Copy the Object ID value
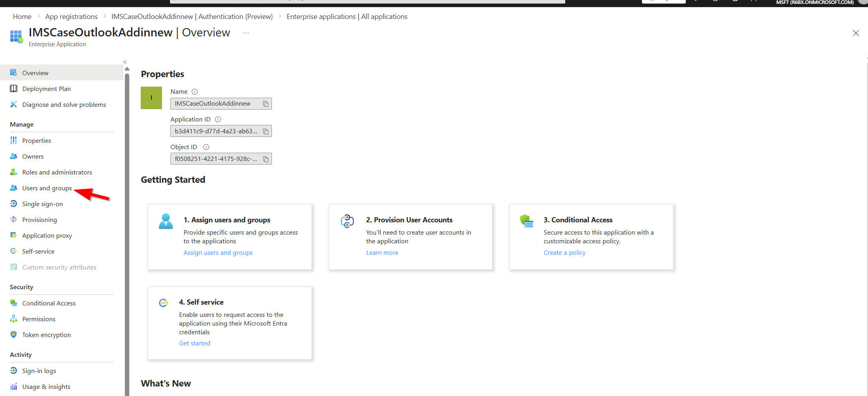 pyautogui.click(x=266, y=159)
